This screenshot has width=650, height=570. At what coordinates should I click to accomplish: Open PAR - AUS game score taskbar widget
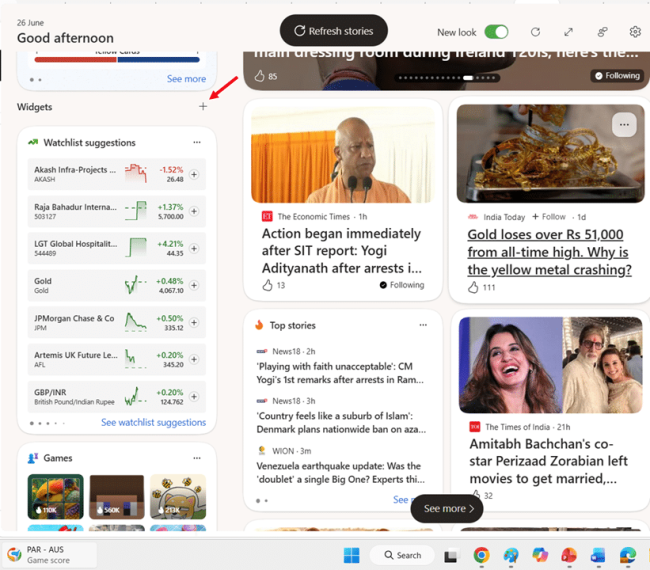[50, 555]
